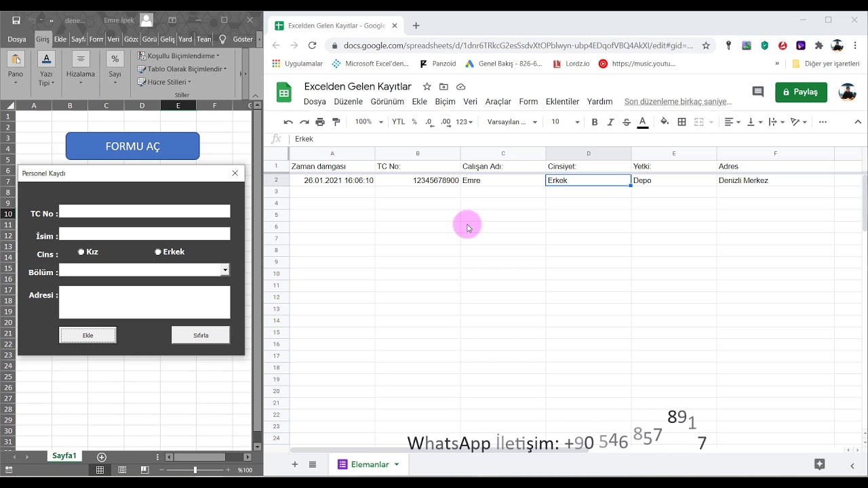Open the Bölüm combo box dropdown
Viewport: 868px width, 488px height.
click(x=225, y=270)
